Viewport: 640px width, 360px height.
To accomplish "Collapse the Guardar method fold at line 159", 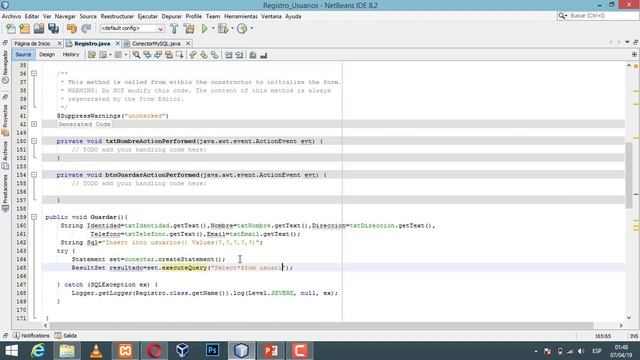I will click(x=34, y=217).
